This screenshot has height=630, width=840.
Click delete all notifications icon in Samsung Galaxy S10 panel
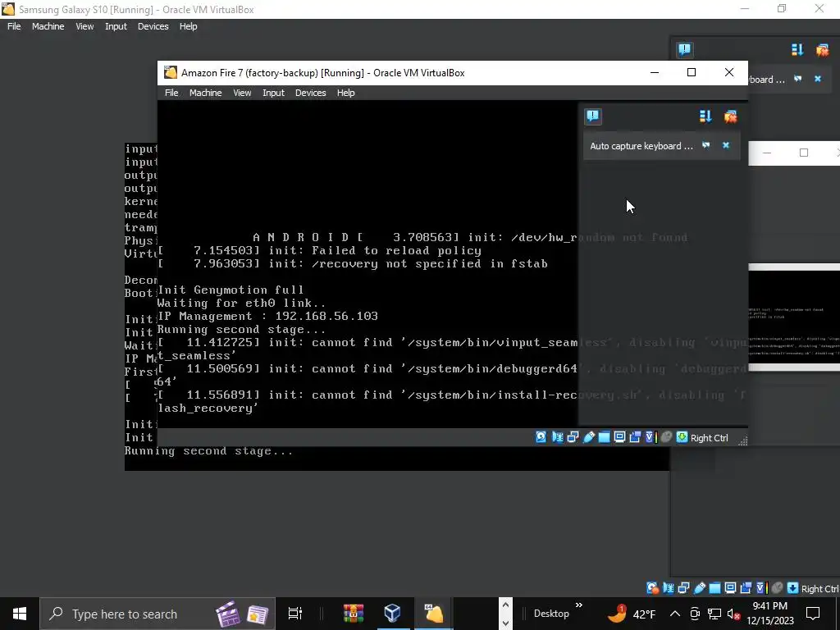[x=822, y=50]
